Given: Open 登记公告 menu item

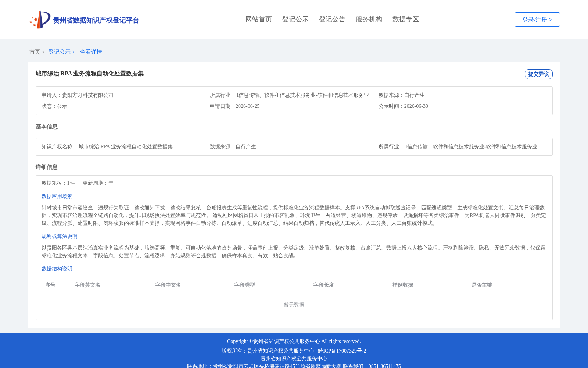Looking at the screenshot, I should [x=332, y=19].
